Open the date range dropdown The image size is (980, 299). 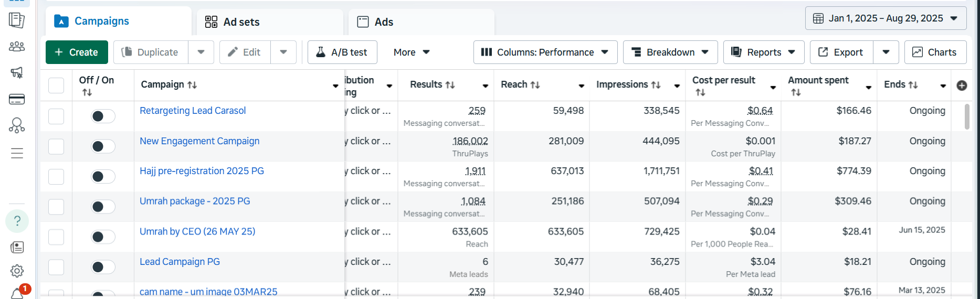(x=886, y=18)
